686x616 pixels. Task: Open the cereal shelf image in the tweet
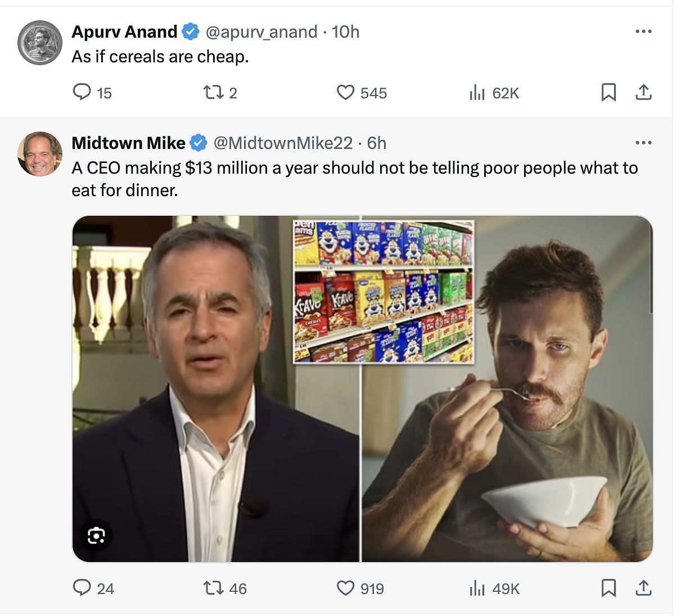click(383, 291)
